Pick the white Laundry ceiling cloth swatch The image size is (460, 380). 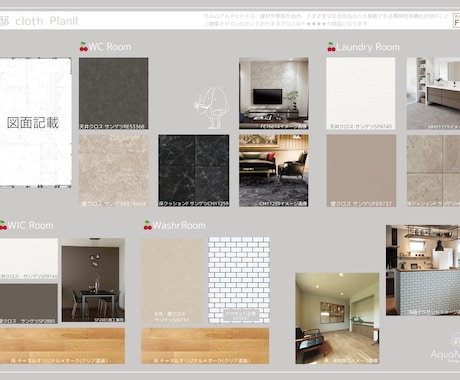(x=361, y=93)
